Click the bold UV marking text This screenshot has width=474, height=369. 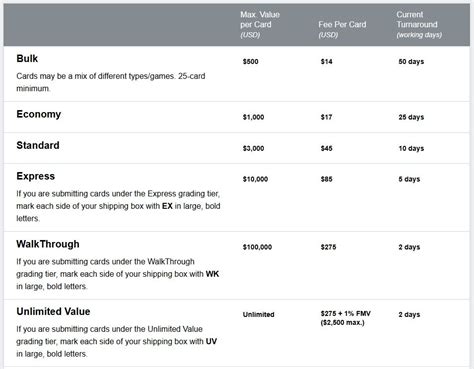click(x=211, y=341)
